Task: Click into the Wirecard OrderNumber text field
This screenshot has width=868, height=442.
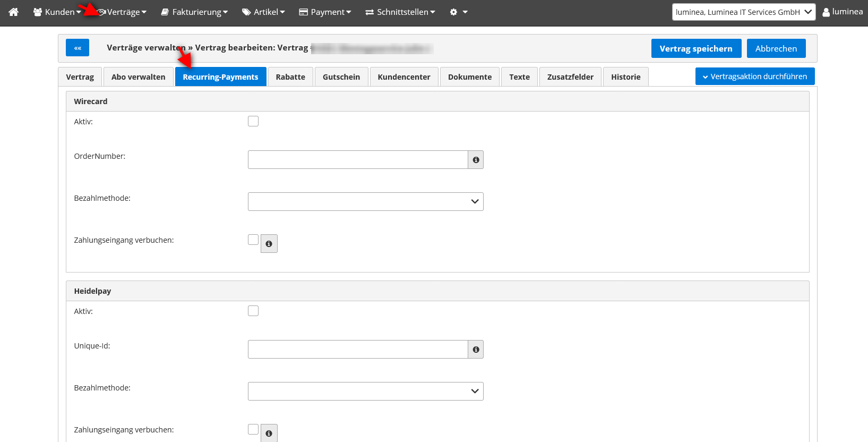Action: [x=357, y=160]
